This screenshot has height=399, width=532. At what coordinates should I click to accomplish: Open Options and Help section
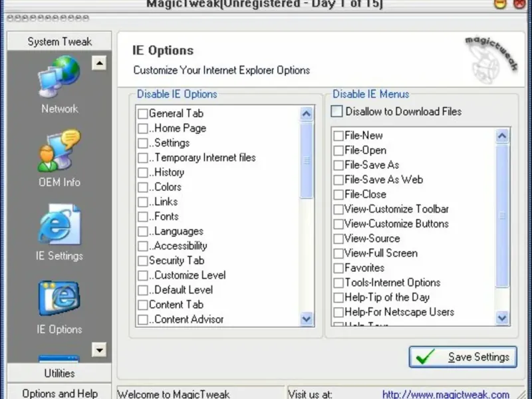click(x=59, y=392)
